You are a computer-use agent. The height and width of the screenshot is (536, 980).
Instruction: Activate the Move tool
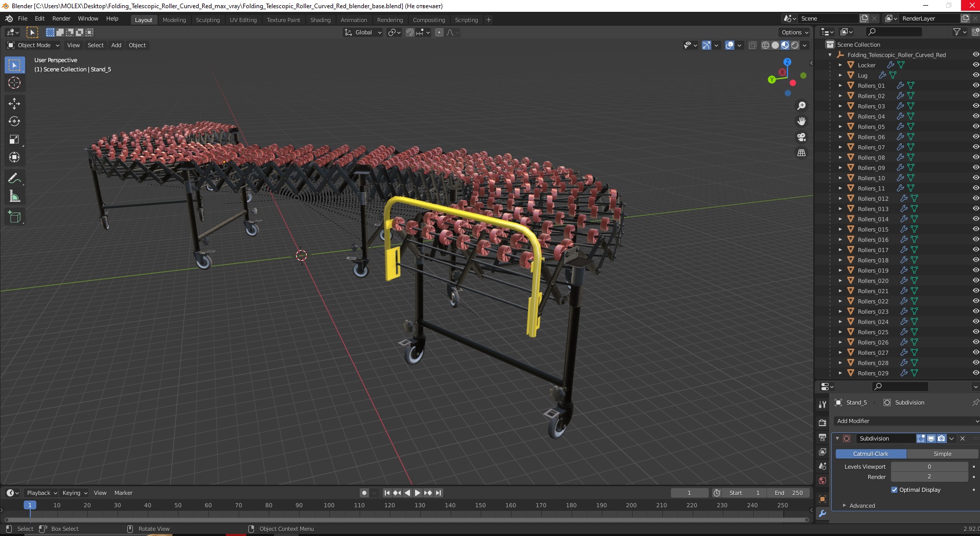pos(14,103)
